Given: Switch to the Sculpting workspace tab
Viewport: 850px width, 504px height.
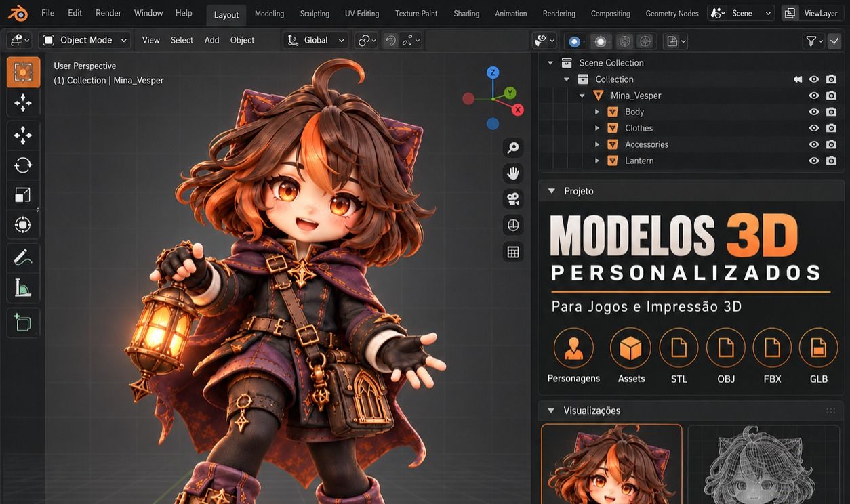Looking at the screenshot, I should point(315,14).
